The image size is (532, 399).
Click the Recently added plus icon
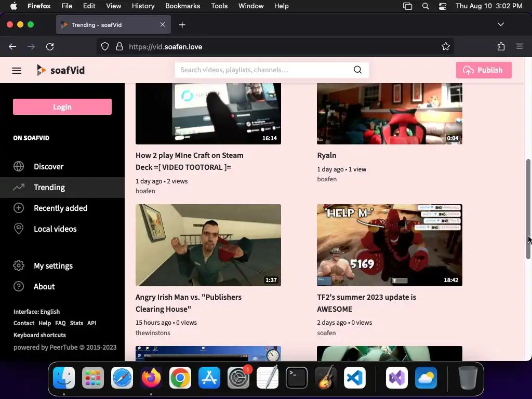click(19, 208)
